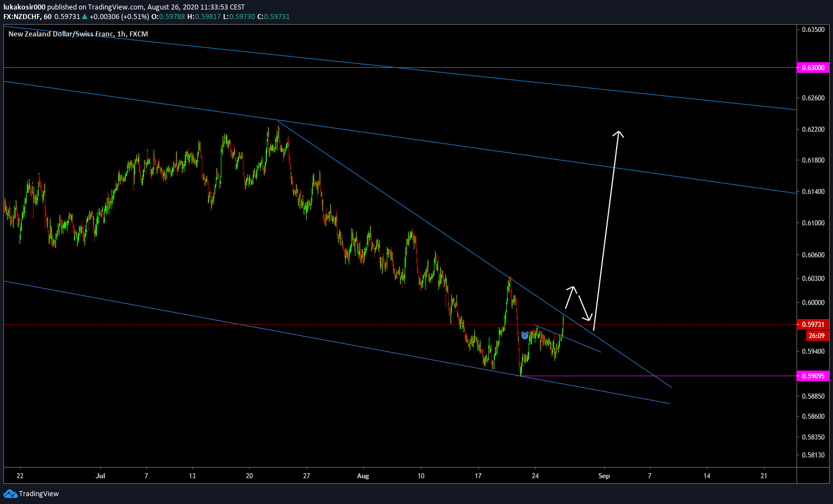Click the 0.60600 price axis label
The width and height of the screenshot is (833, 504).
tap(813, 255)
